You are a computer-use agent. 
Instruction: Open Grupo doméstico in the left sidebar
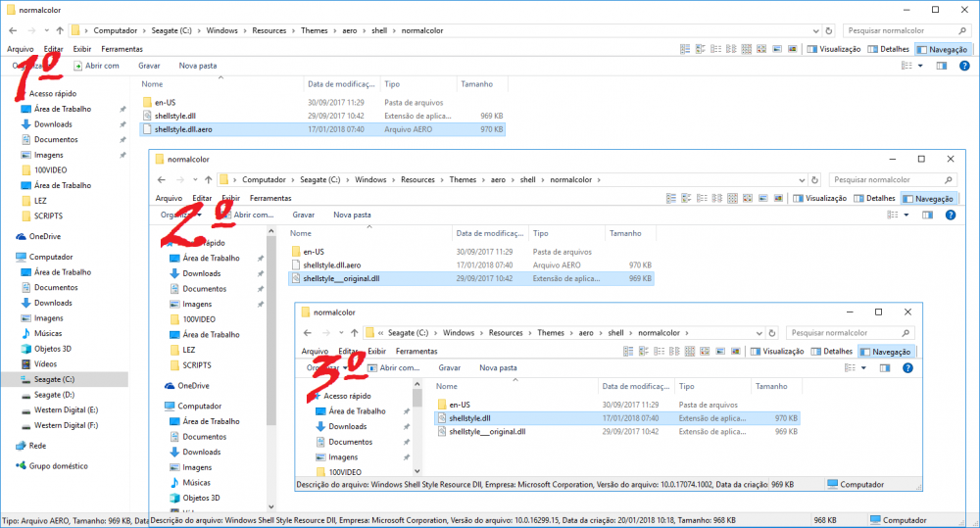point(57,466)
